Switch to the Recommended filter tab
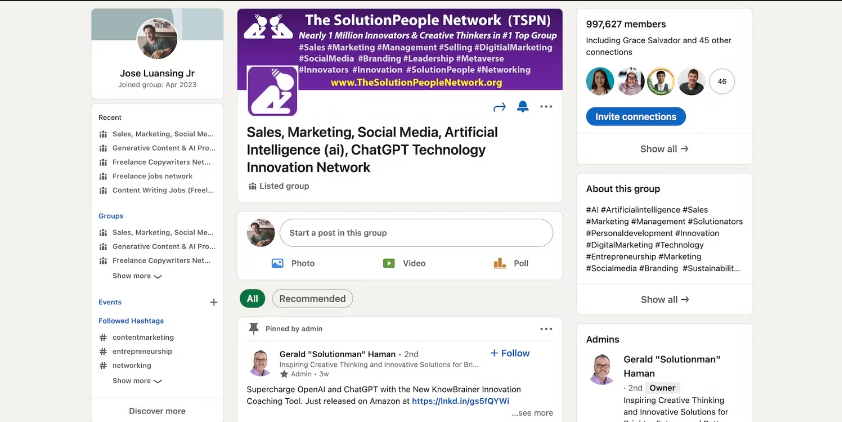Screen dimensions: 842x422 [312, 298]
